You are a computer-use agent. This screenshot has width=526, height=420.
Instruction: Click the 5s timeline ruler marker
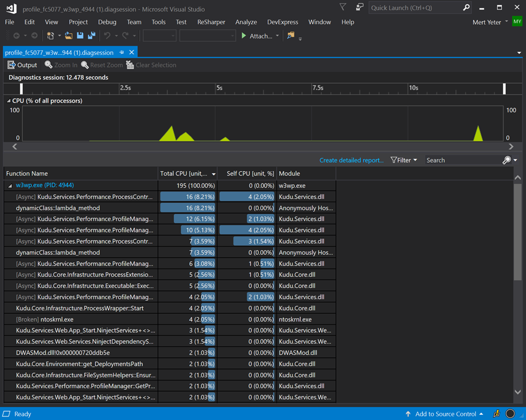coord(219,88)
